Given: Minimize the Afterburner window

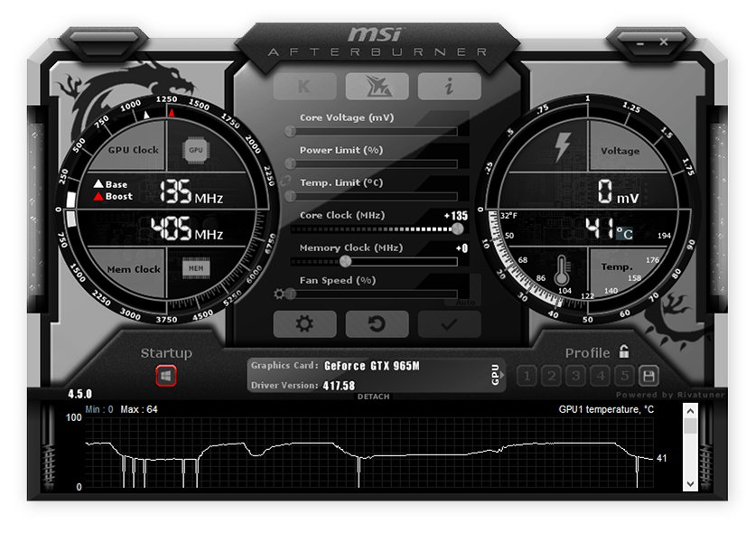Looking at the screenshot, I should pos(639,43).
